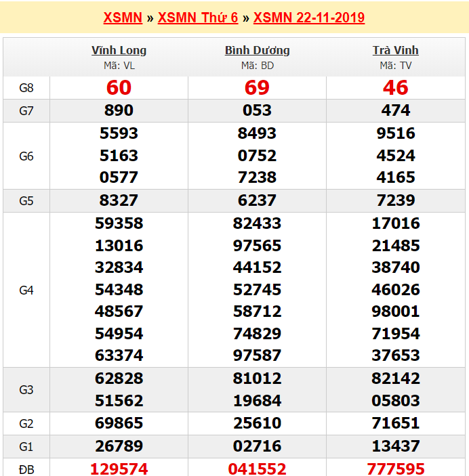This screenshot has width=469, height=476.
Task: Click the 'Mã: BD' code text
Action: click(x=258, y=66)
